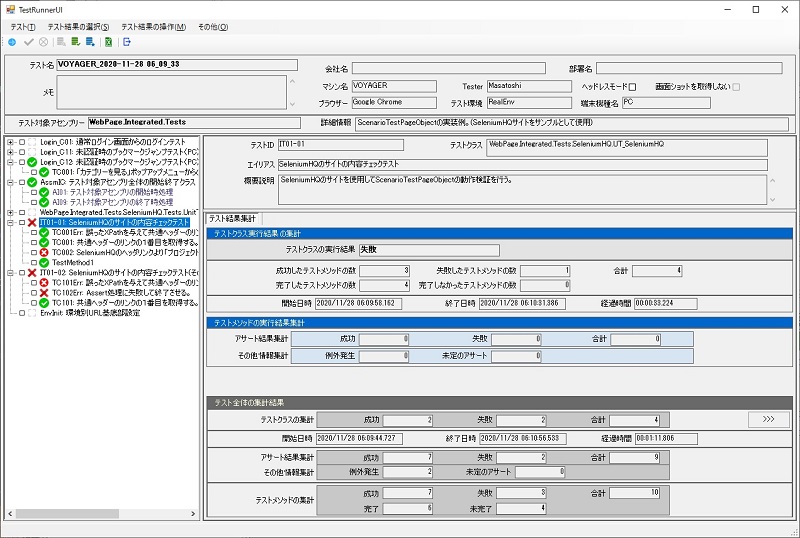Click the 概要説明 field's down scroll arrow
This screenshot has height=538, width=800.
point(773,200)
